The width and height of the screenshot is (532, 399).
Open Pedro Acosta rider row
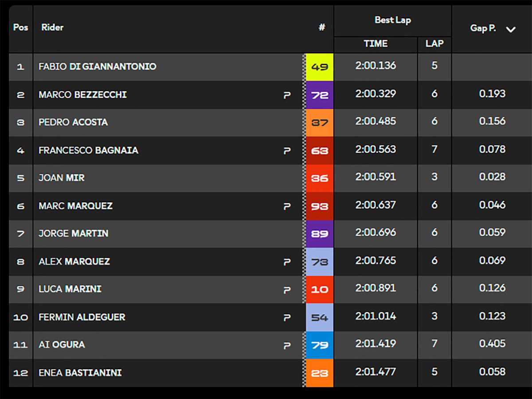tap(73, 122)
